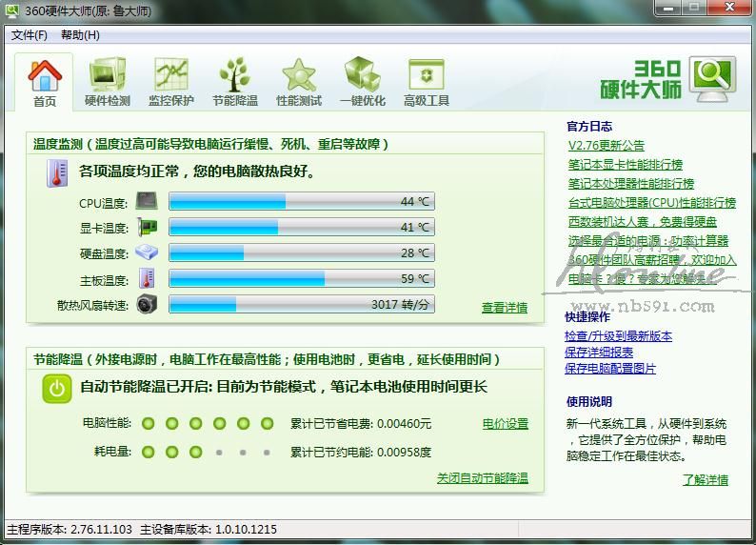Viewport: 756px width, 545px height.
Task: Click 关闭自动节能降温 to disable energy saving
Action: 482,478
